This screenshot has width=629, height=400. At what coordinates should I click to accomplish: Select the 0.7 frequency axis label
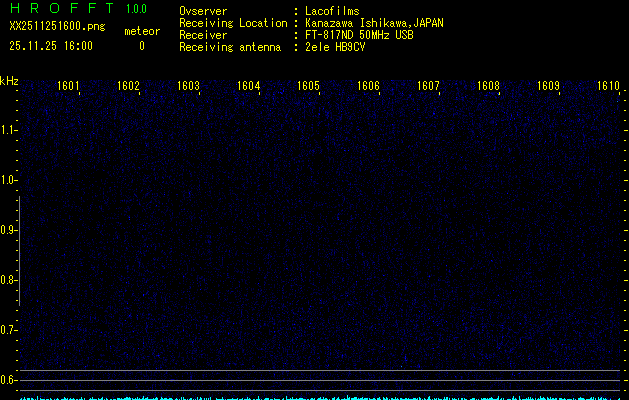[9, 330]
